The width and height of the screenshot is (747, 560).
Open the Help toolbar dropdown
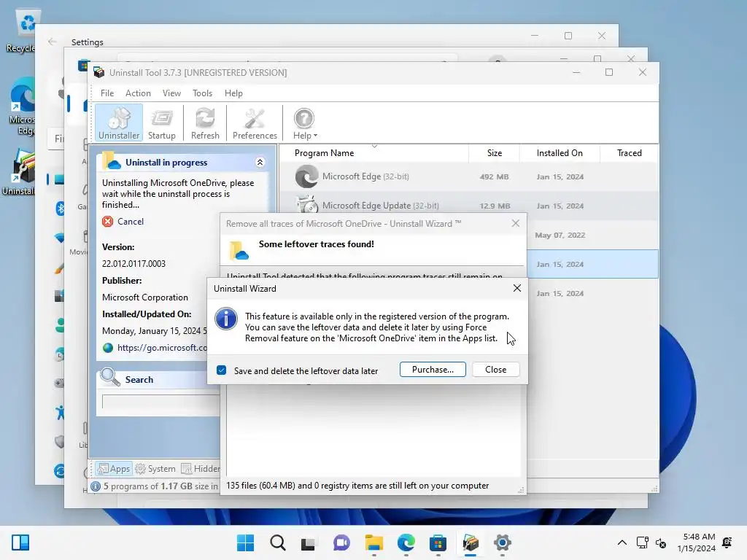click(x=304, y=122)
